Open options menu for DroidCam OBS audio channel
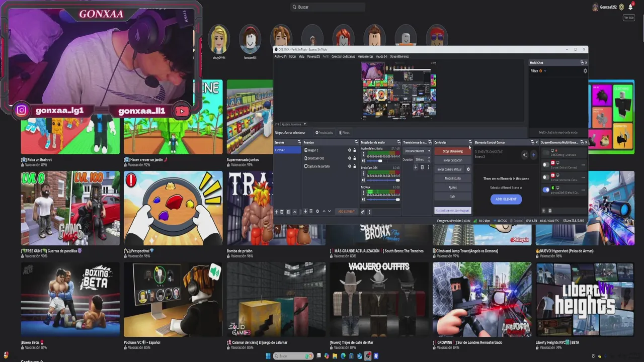 (363, 173)
